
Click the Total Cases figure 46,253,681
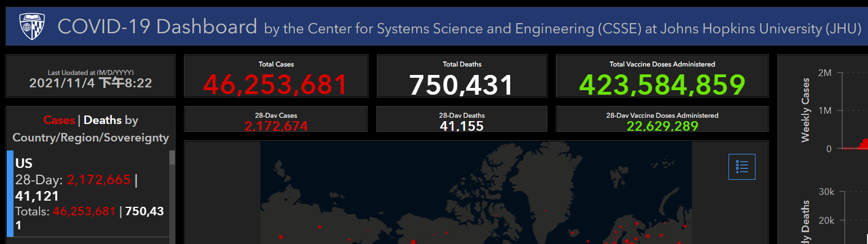(276, 85)
